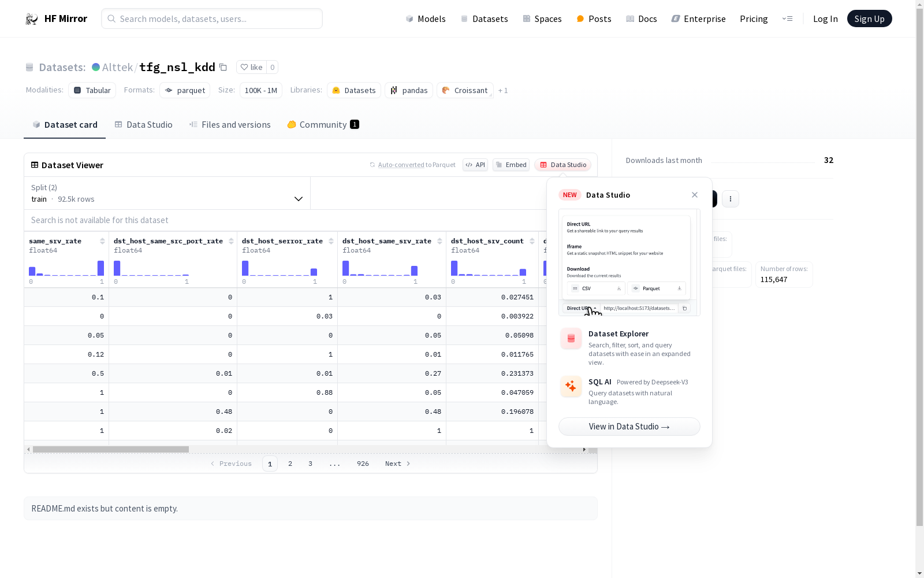The image size is (924, 578).
Task: Click the Data Studio preview thumbnail
Action: pos(629,262)
